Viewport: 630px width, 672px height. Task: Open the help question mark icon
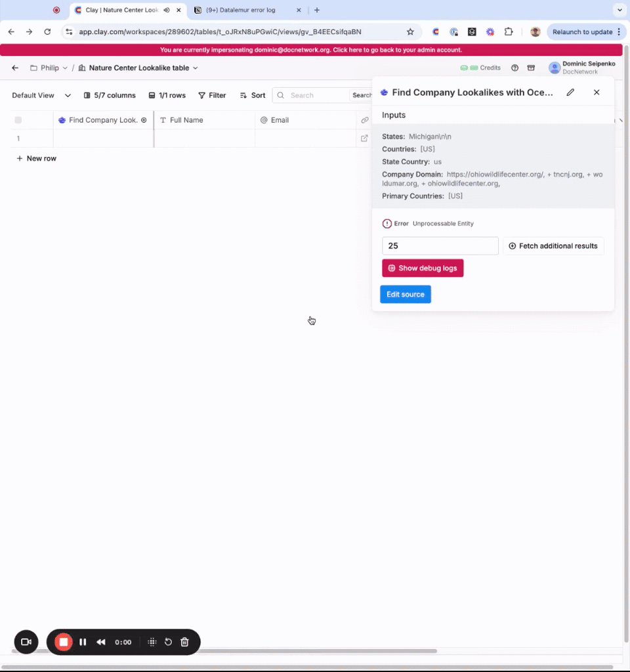coord(514,68)
